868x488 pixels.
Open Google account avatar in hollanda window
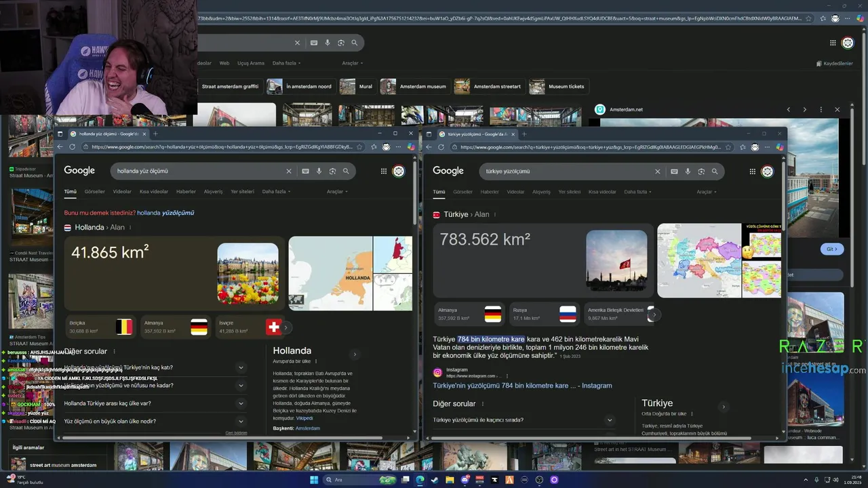(399, 171)
